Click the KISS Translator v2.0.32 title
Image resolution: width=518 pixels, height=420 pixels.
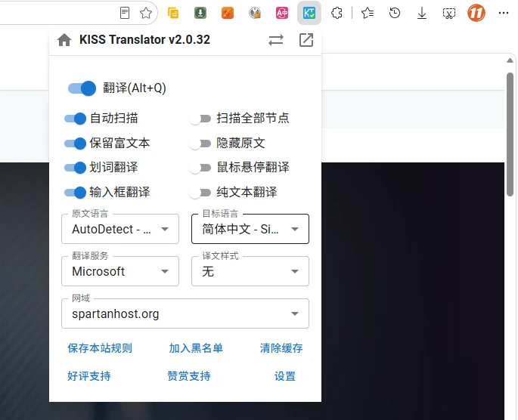[x=144, y=39]
